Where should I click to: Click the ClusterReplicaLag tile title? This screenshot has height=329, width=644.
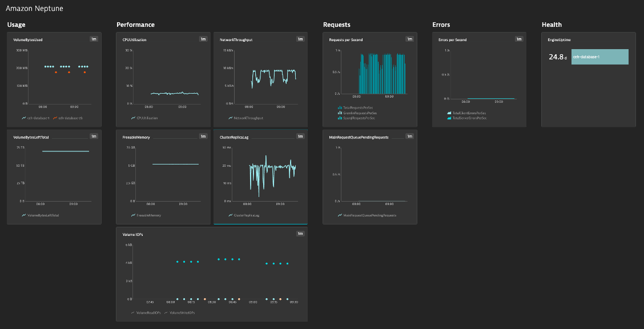(235, 137)
